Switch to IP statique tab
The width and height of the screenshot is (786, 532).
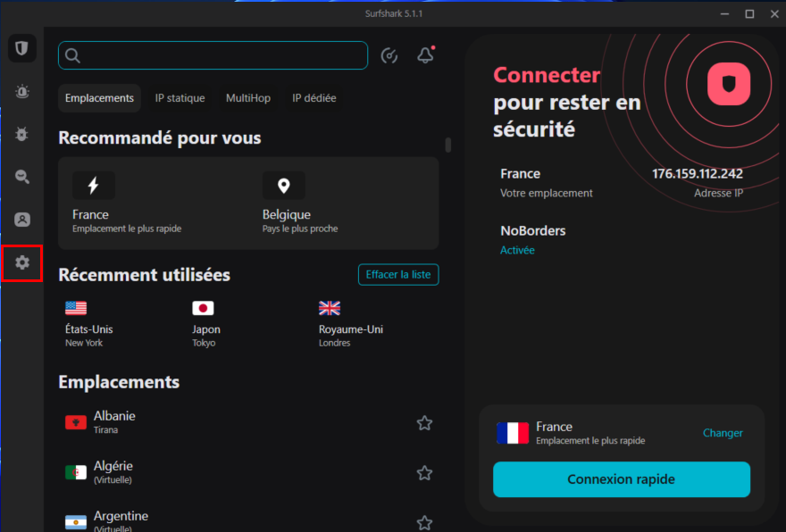pyautogui.click(x=180, y=98)
